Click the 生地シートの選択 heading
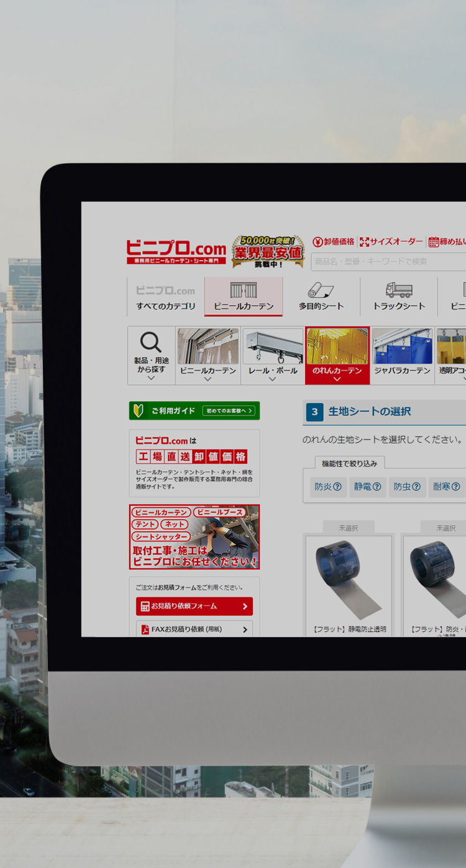Viewport: 466px width, 868px height. tap(370, 412)
